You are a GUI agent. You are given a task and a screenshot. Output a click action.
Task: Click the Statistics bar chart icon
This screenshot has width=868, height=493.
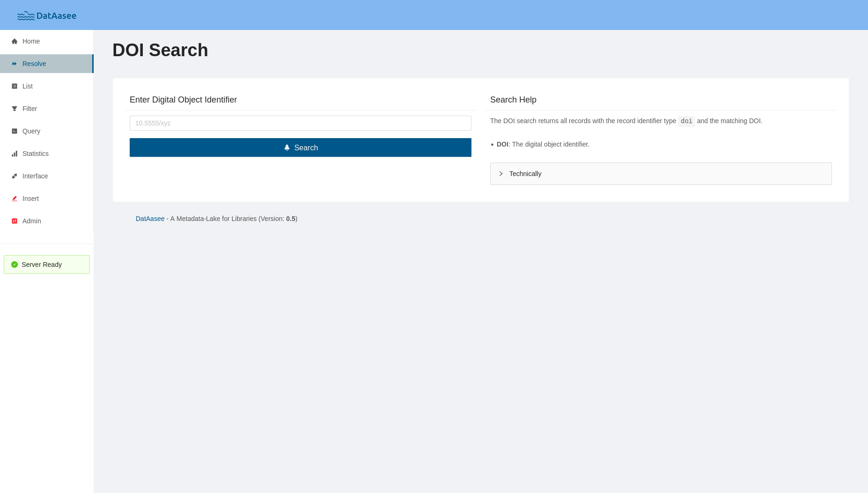pyautogui.click(x=15, y=154)
